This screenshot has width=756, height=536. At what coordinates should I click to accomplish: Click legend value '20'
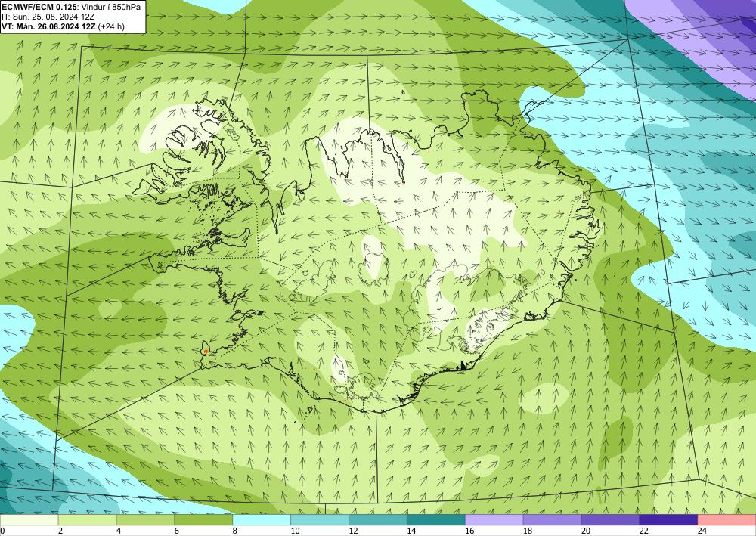(585, 531)
